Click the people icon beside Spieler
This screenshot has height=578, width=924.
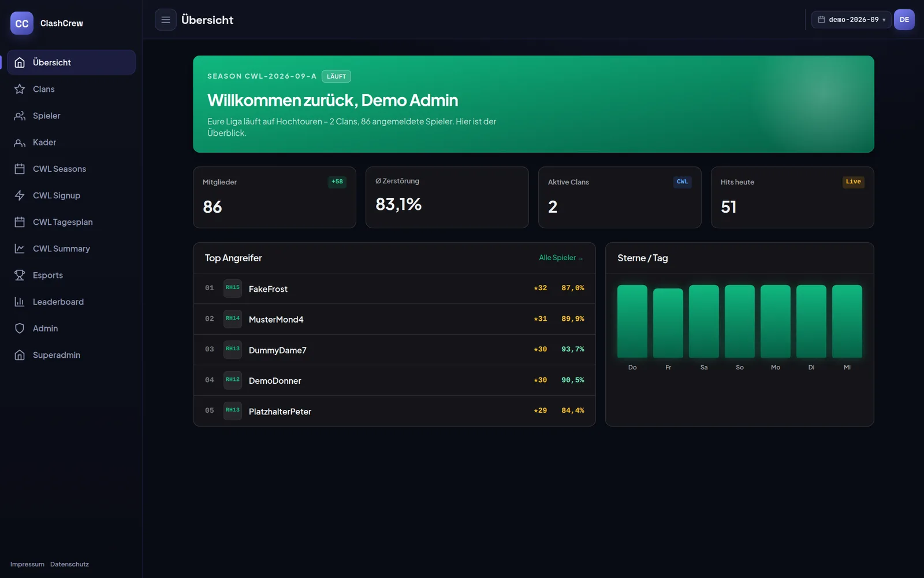pyautogui.click(x=20, y=116)
